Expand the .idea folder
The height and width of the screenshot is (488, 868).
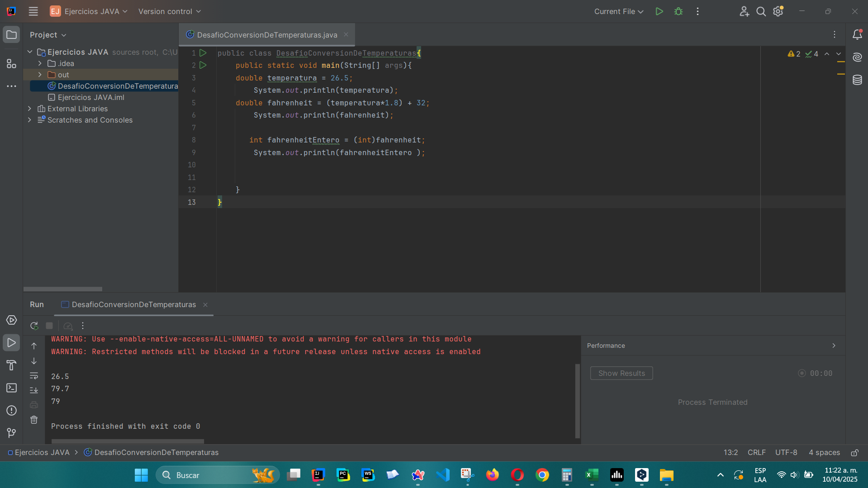coord(40,63)
